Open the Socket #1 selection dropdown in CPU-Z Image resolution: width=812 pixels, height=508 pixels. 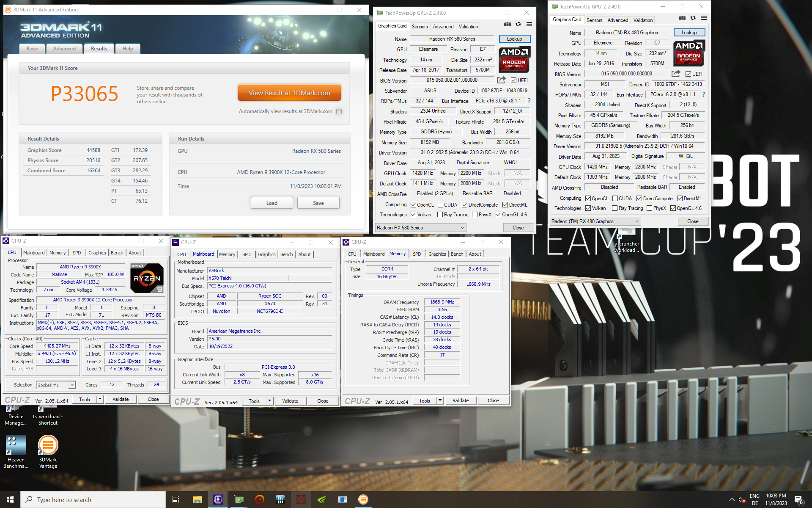[56, 385]
